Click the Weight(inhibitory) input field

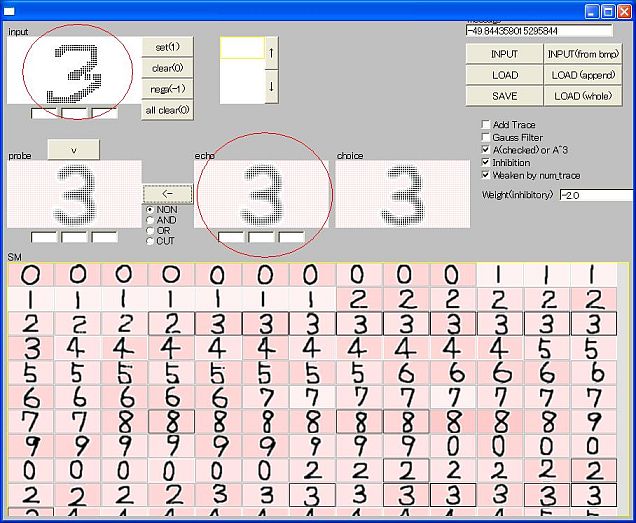click(x=595, y=195)
